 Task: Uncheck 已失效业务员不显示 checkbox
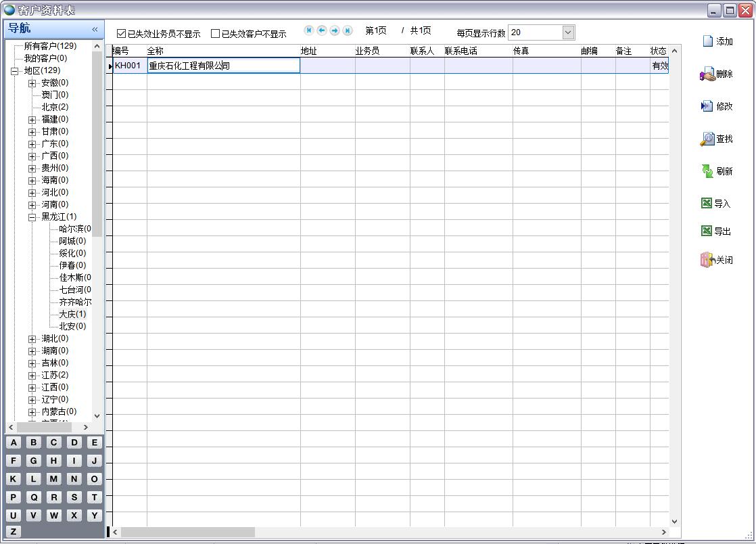122,34
